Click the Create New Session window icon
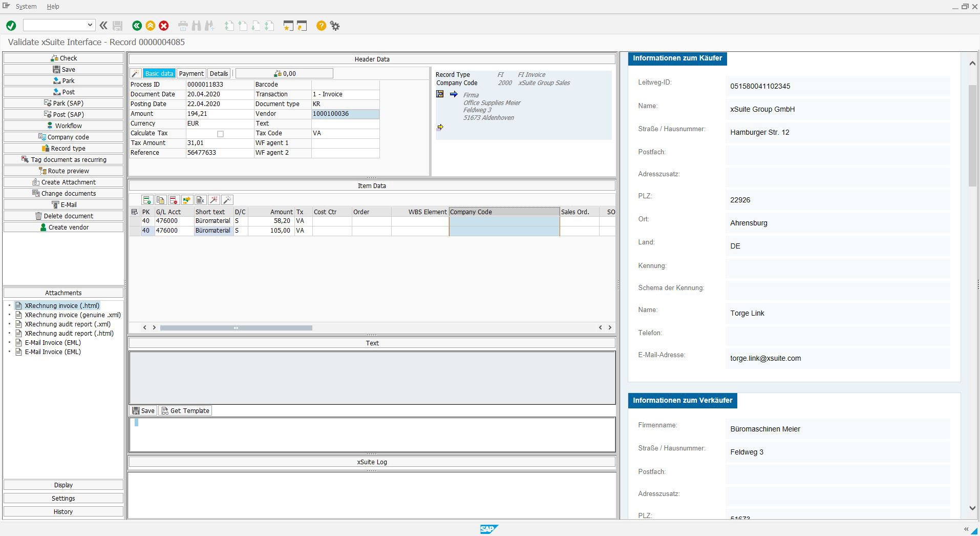 pos(288,26)
